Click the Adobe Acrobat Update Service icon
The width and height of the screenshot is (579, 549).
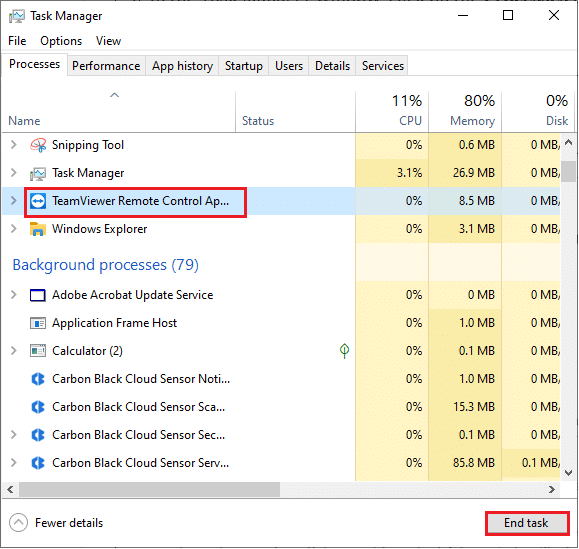click(38, 295)
